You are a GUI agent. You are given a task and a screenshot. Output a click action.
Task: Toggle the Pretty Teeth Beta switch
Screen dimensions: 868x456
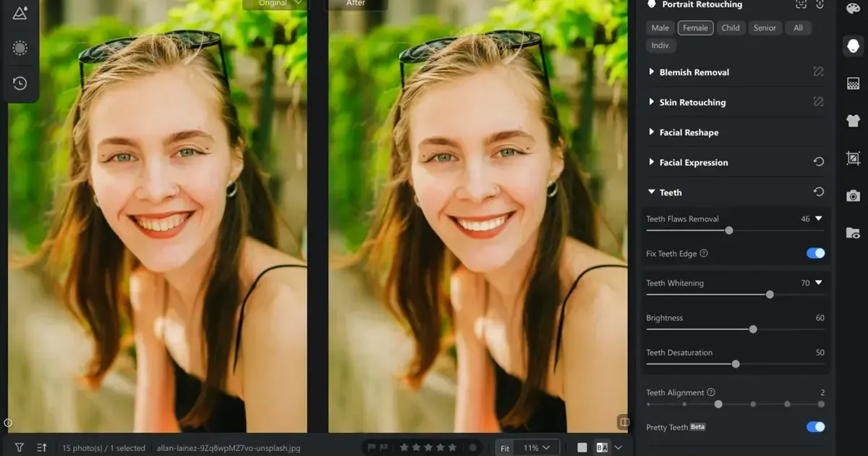click(816, 427)
